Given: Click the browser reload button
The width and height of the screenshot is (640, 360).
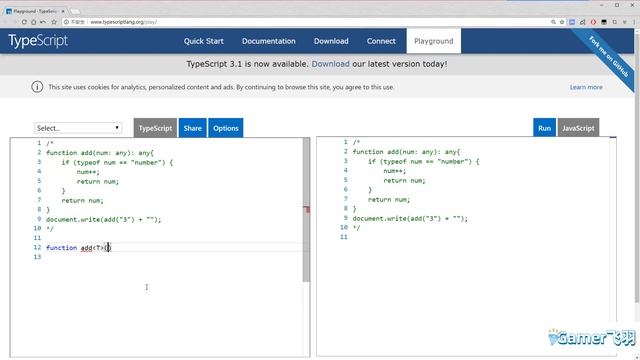Looking at the screenshot, I should pos(24,22).
